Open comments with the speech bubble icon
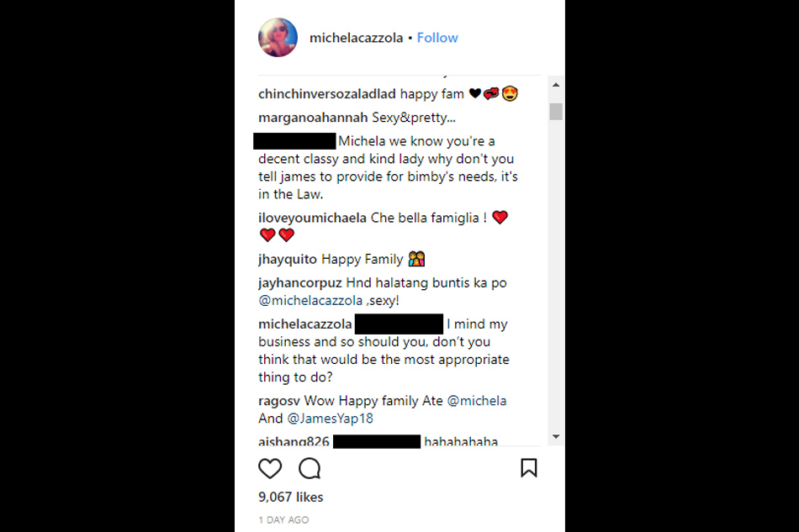The height and width of the screenshot is (532, 799). pyautogui.click(x=310, y=468)
